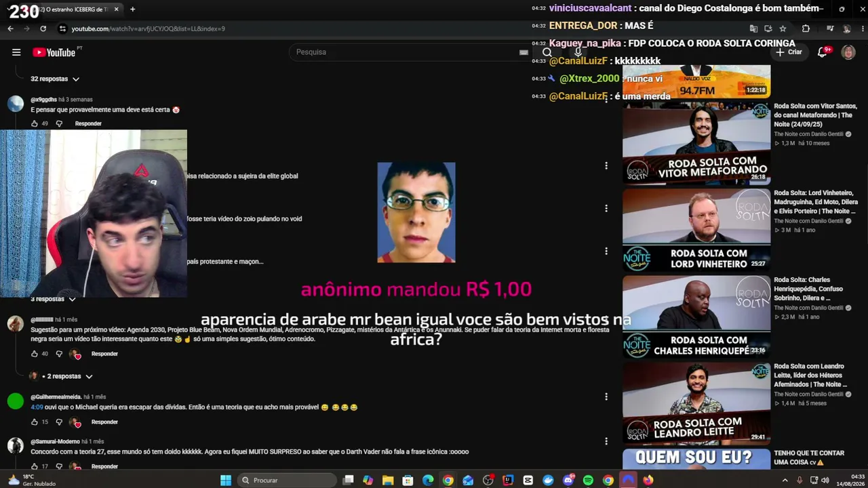Screen dimensions: 868x488
Task: Open the Roda Solta Leandro Leitte thumbnail
Action: pyautogui.click(x=696, y=403)
